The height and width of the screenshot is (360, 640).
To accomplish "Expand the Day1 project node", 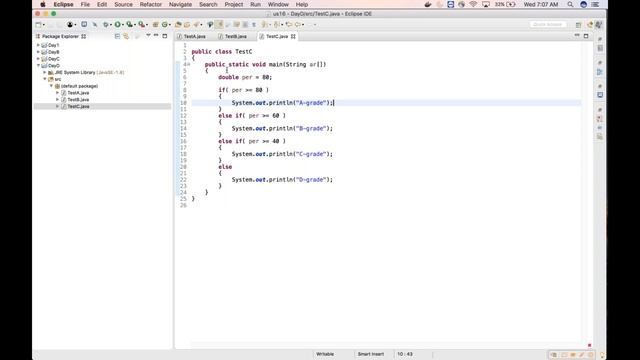I will (38, 45).
